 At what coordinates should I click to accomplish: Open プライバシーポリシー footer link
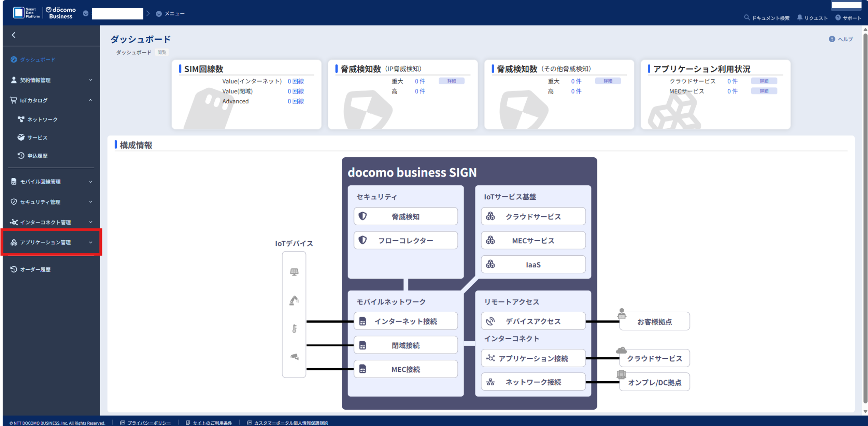click(x=149, y=423)
